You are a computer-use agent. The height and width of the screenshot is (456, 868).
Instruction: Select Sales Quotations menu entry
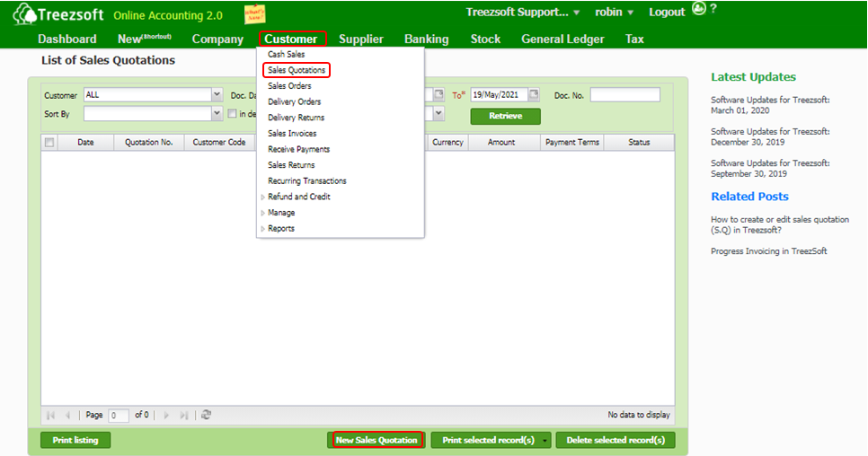coord(297,70)
